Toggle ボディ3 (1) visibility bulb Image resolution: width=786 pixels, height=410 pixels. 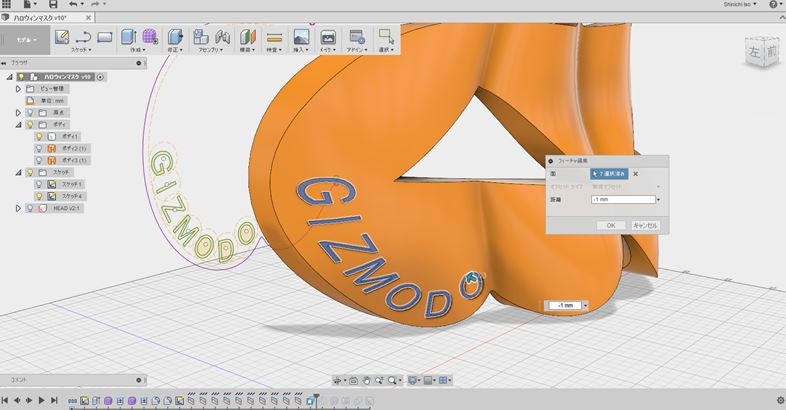point(39,160)
